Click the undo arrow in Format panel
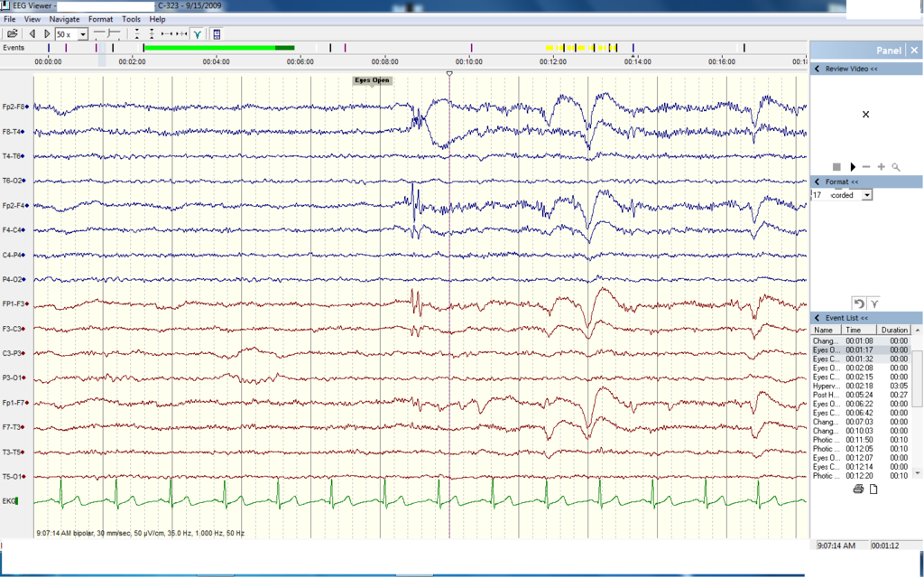 click(x=859, y=303)
